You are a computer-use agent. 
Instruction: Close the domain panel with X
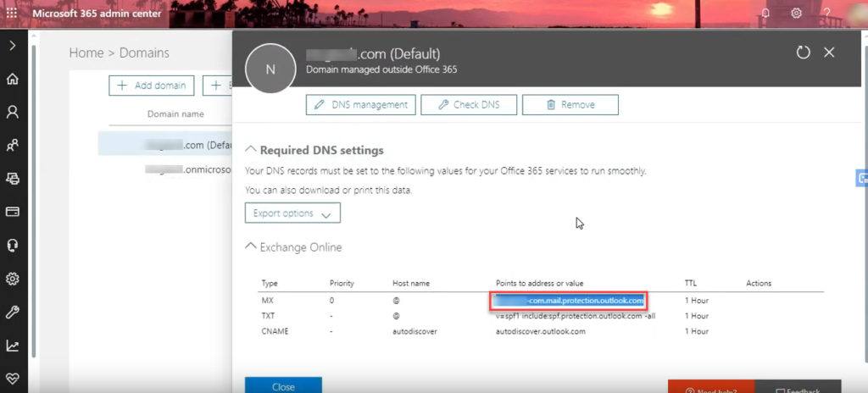[829, 53]
